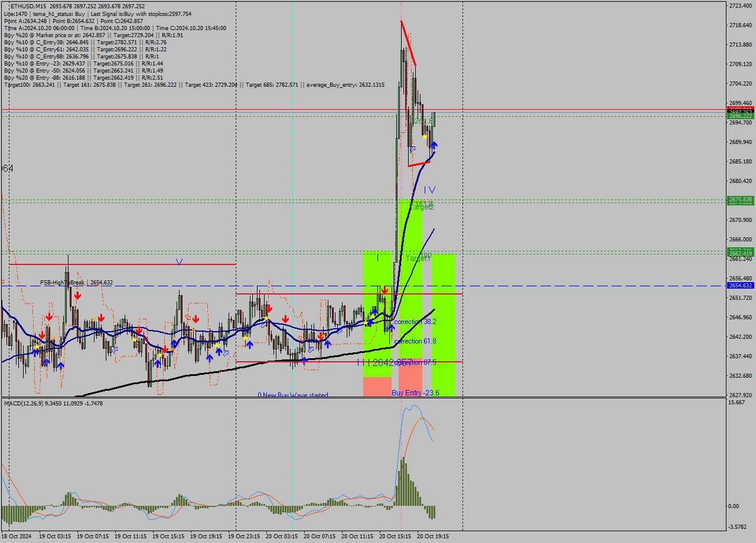Click the average_Buy_entry: 2632.1315 text

(346, 85)
